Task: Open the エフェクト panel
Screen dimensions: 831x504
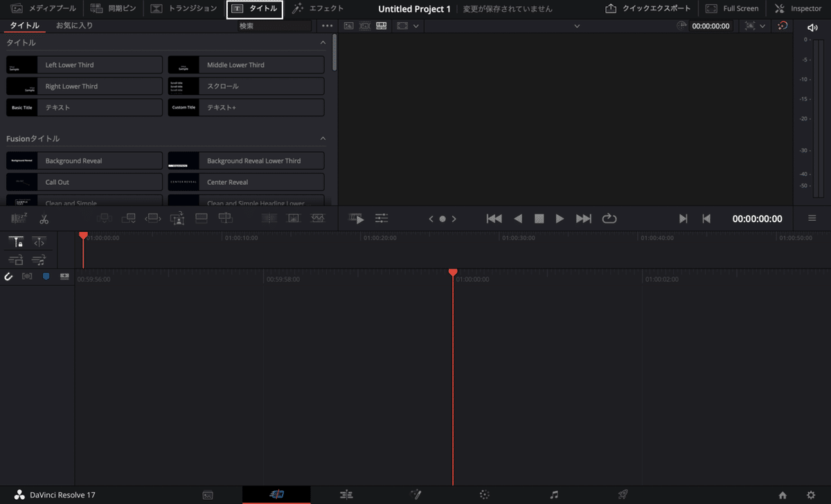Action: pos(318,9)
